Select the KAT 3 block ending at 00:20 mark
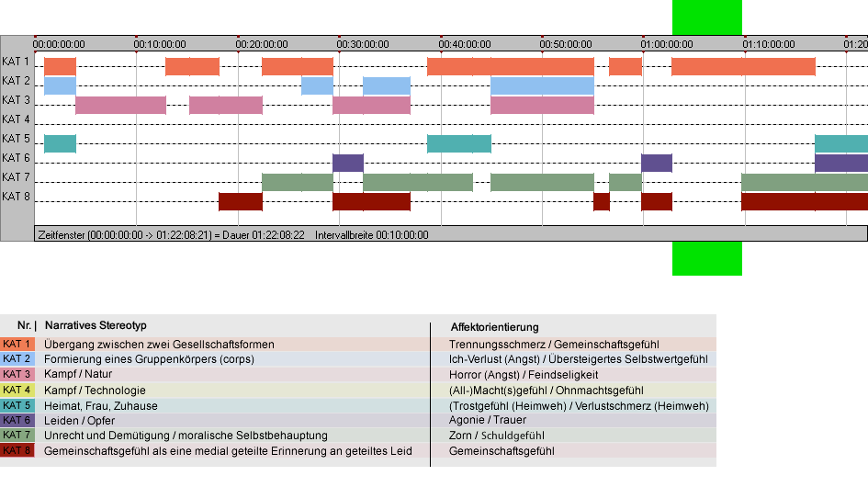The height and width of the screenshot is (487, 868). [226, 106]
